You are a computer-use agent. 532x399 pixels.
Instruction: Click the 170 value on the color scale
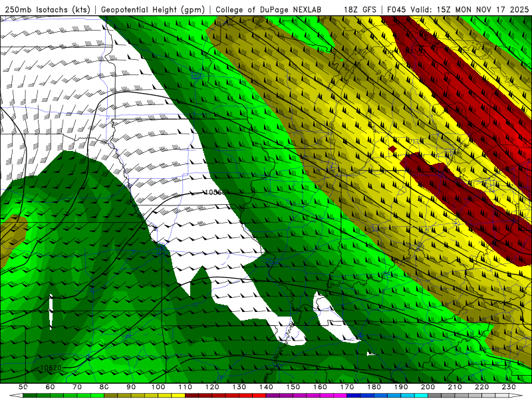tap(347, 387)
